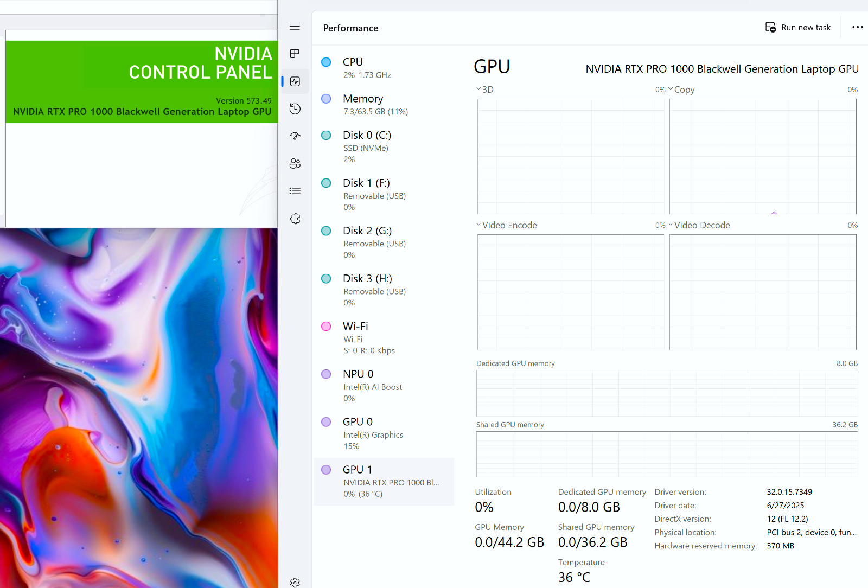Select Disk 3 (H:) entry
868x588 pixels.
(x=384, y=290)
